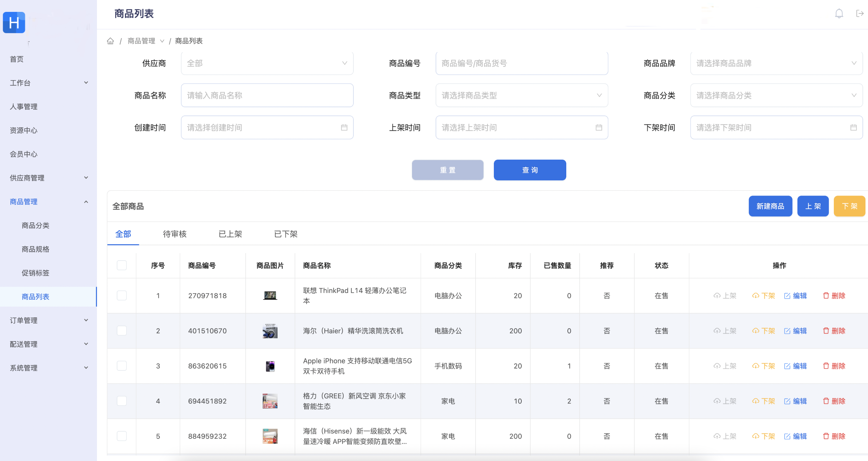Screen dimensions: 868x461
Task: Click 上架 for Apple iPhone row
Action: [x=725, y=366]
